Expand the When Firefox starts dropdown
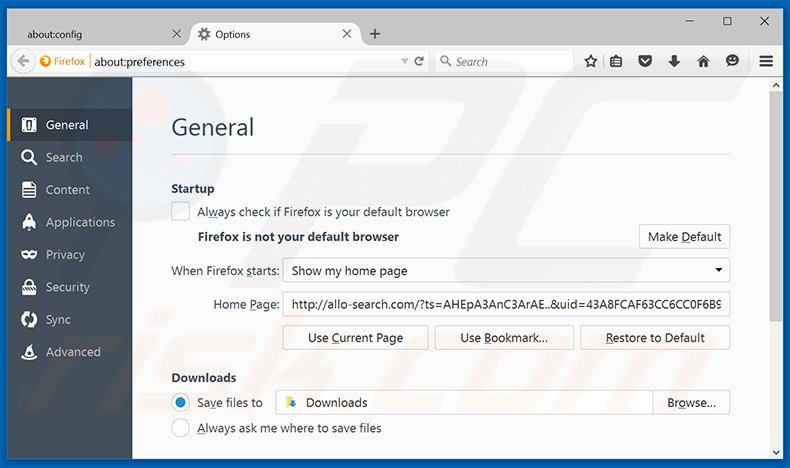 click(x=506, y=271)
